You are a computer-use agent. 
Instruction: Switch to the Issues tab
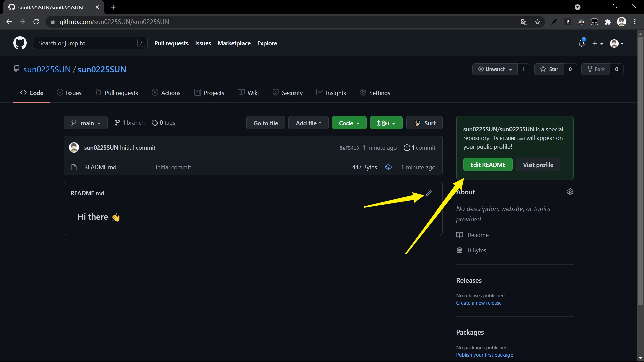69,93
